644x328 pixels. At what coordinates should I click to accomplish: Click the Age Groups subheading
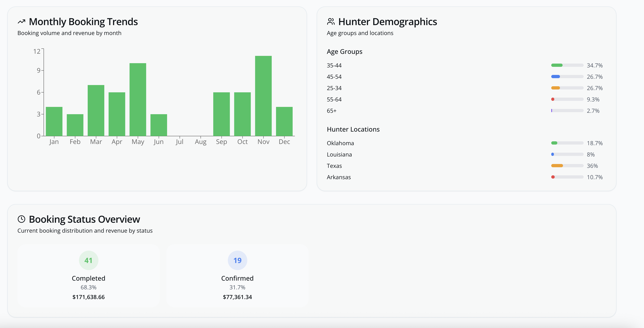344,51
